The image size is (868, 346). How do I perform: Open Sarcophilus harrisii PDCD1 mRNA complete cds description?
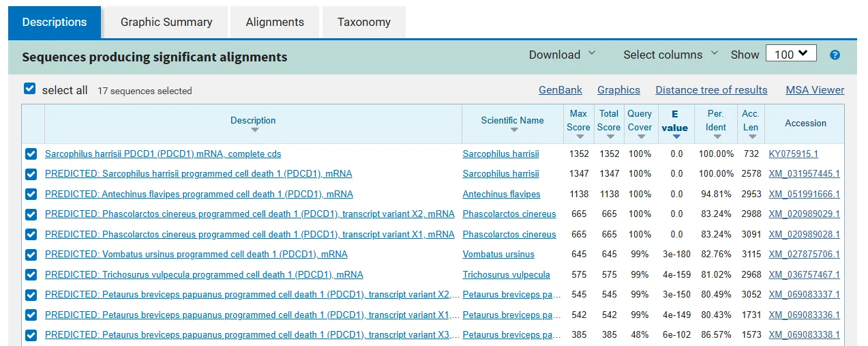coord(163,154)
